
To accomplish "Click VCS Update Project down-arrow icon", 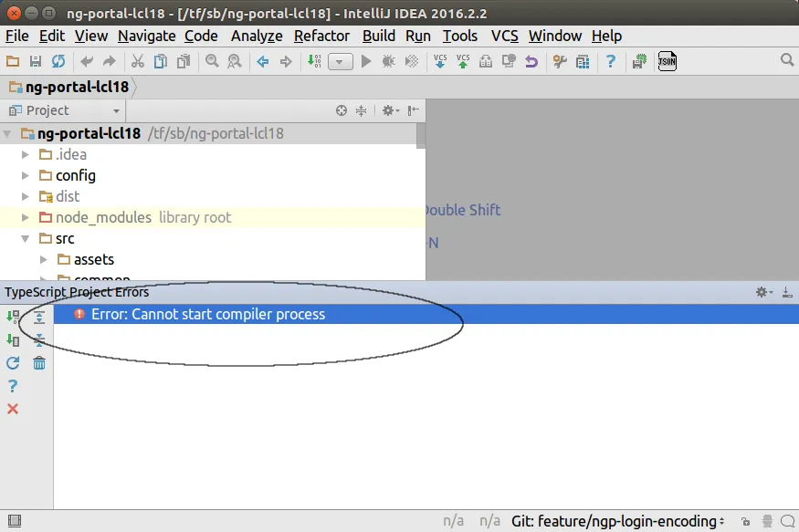I will pyautogui.click(x=440, y=62).
